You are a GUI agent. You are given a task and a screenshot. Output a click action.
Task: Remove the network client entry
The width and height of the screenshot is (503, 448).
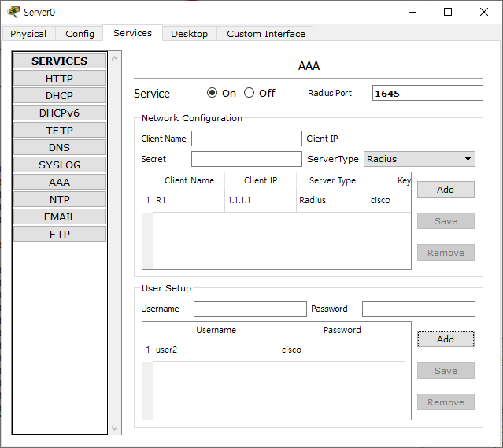(x=446, y=253)
